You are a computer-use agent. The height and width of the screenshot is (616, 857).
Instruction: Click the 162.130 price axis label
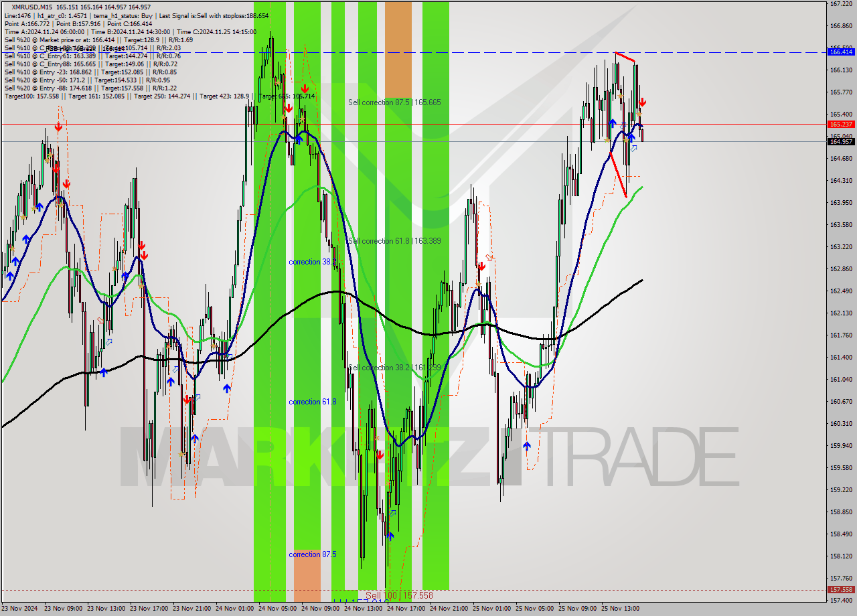(841, 313)
